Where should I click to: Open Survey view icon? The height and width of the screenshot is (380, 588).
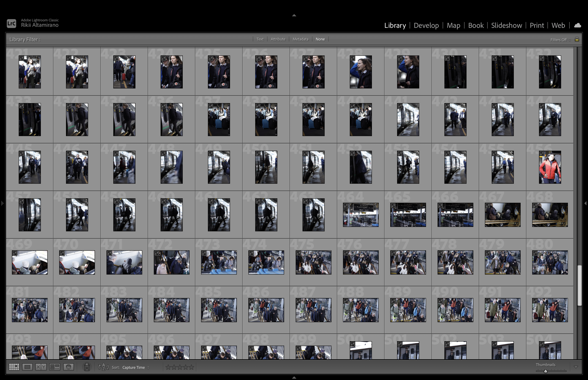click(x=55, y=367)
